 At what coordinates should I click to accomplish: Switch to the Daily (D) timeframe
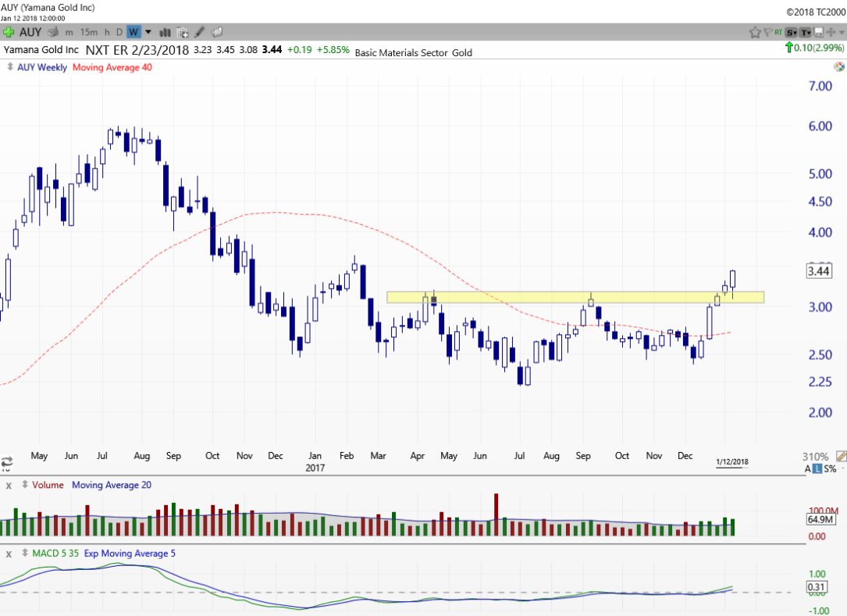pos(119,32)
